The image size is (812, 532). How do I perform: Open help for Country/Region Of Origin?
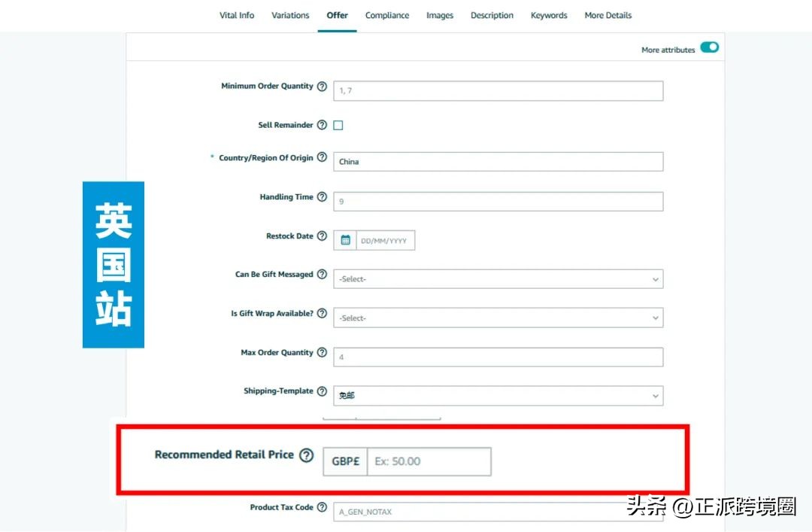pos(323,157)
